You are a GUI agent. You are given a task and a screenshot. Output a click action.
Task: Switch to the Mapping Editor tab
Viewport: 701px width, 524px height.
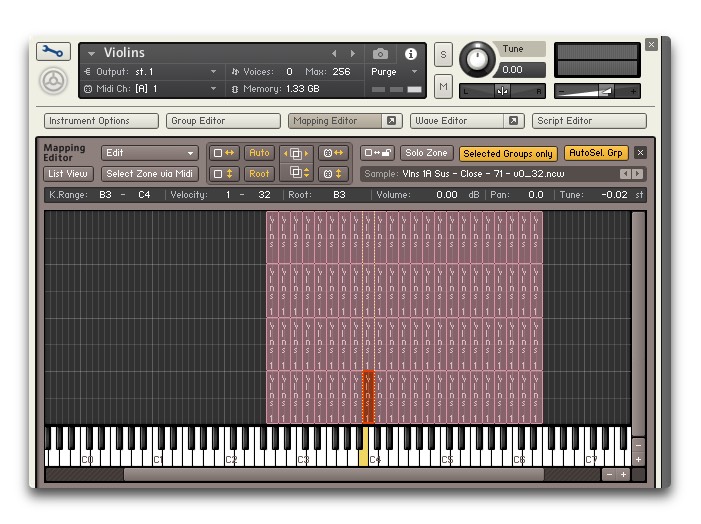[335, 121]
